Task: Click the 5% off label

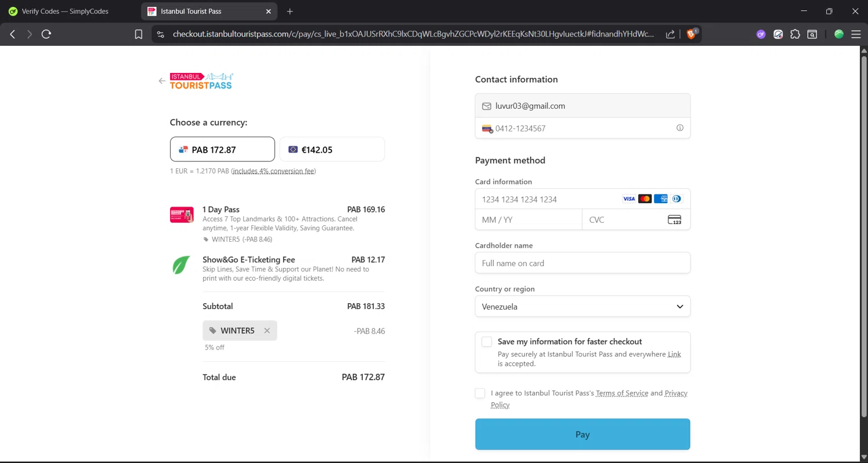Action: (215, 348)
